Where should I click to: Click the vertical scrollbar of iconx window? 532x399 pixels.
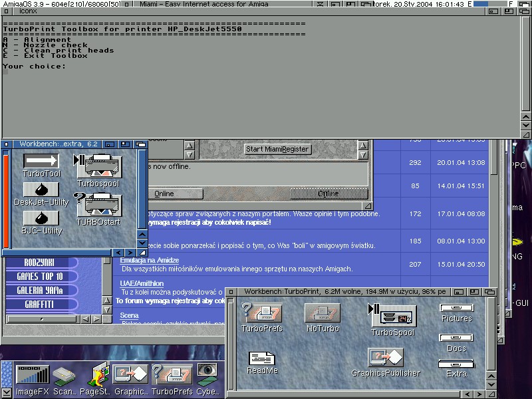click(526, 63)
